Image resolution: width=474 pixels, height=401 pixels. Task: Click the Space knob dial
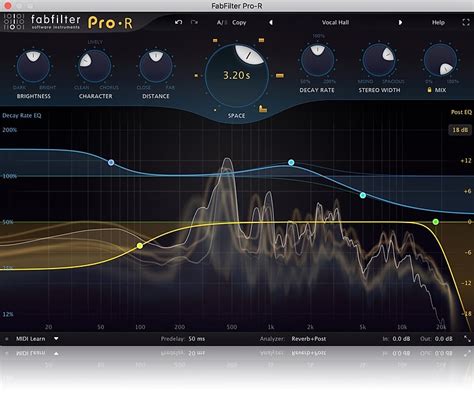237,76
